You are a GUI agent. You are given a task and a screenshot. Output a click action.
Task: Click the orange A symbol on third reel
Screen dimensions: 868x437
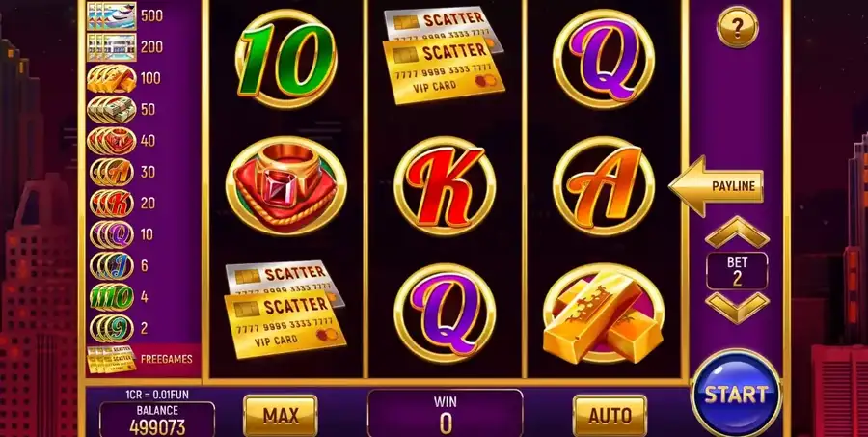[x=604, y=186]
